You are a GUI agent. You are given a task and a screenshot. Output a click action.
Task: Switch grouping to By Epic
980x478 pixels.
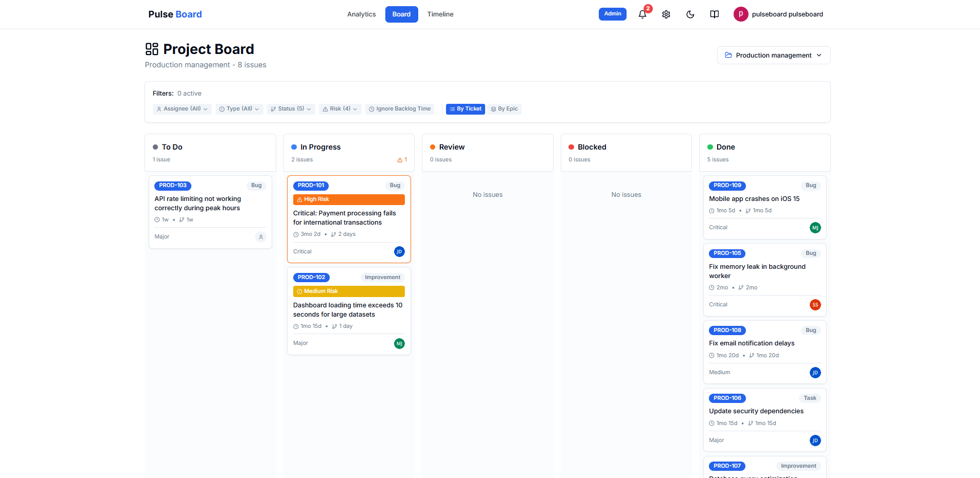click(504, 109)
